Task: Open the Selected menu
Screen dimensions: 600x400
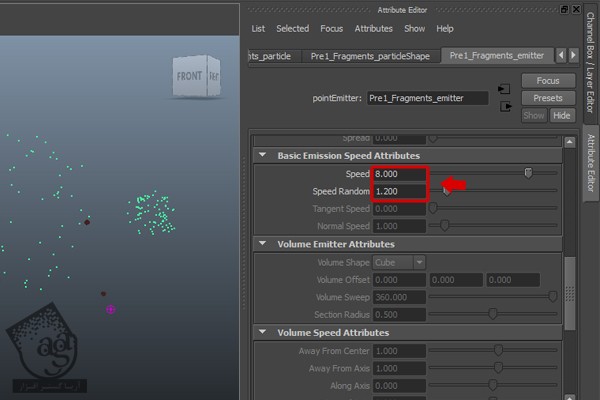Action: (x=292, y=29)
